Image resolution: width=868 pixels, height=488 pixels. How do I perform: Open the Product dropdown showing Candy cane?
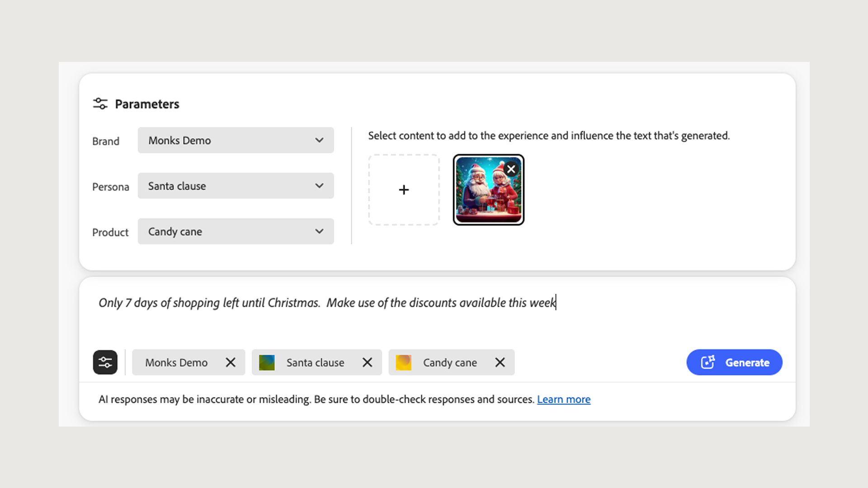point(236,232)
